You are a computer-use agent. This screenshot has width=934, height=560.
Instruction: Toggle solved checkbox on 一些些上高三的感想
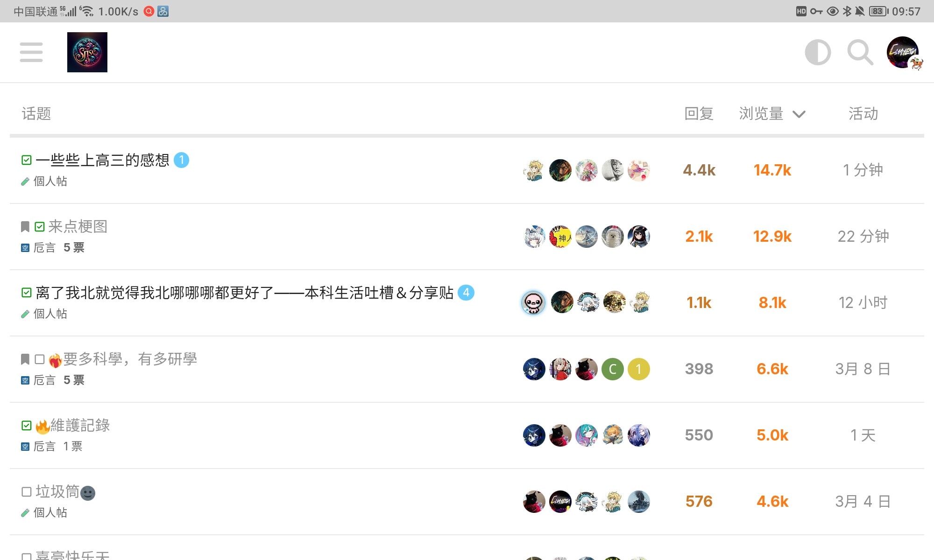coord(27,160)
